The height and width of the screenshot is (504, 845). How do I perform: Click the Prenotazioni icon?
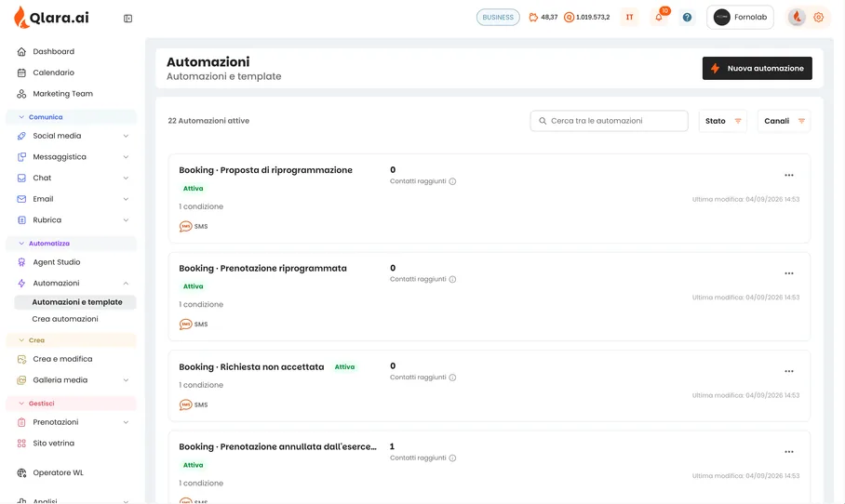[x=21, y=422]
